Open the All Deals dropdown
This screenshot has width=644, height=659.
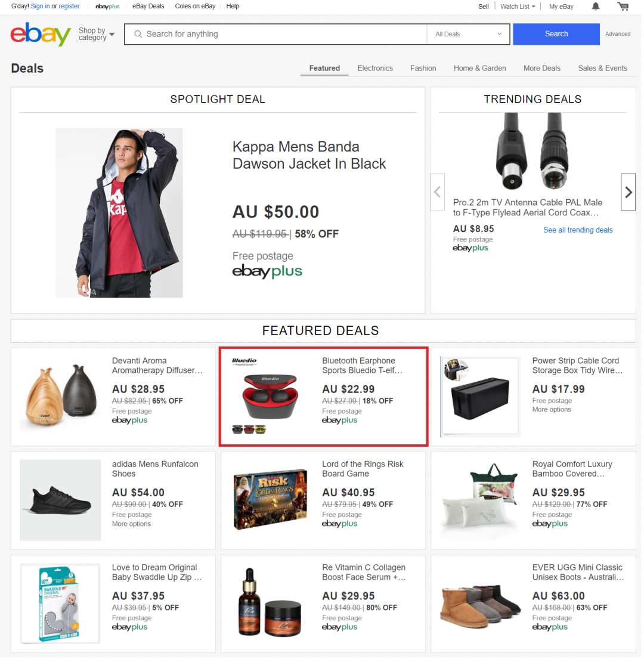(x=467, y=34)
